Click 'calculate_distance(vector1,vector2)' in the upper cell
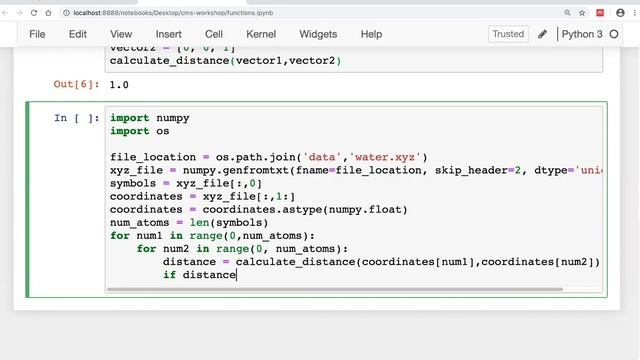This screenshot has width=640, height=360. click(x=225, y=61)
